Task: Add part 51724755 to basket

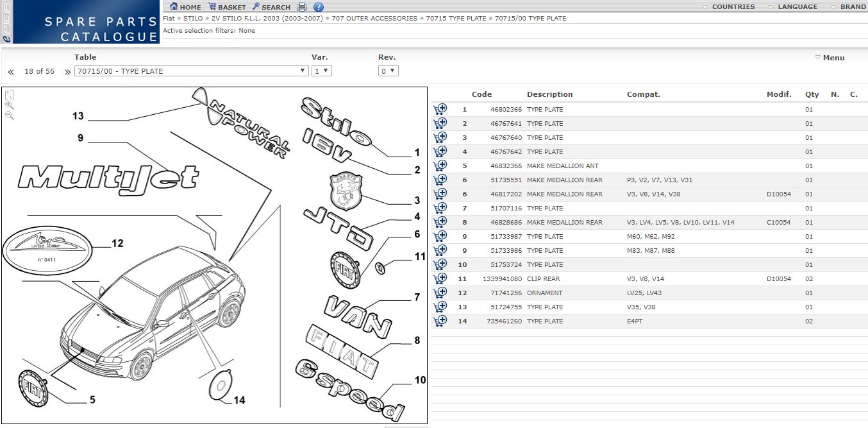Action: [x=440, y=307]
